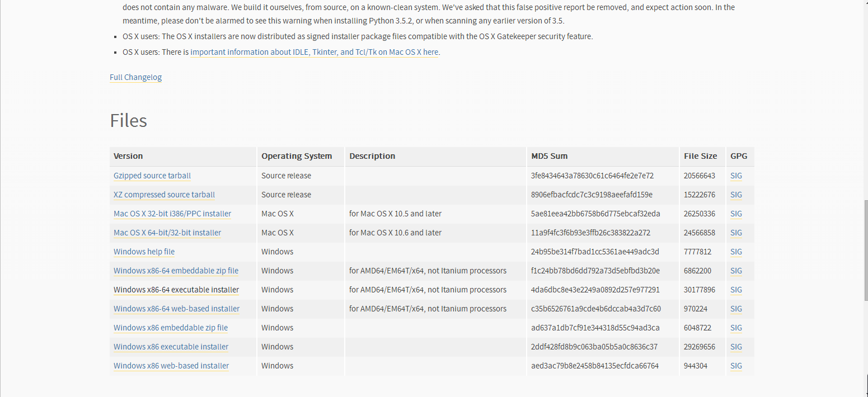Open SIG for Gzipped source tarball
Viewport: 868px width, 397px height.
[x=736, y=176]
